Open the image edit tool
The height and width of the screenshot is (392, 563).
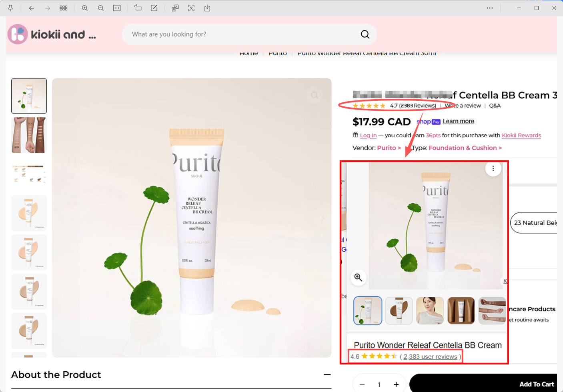(154, 8)
